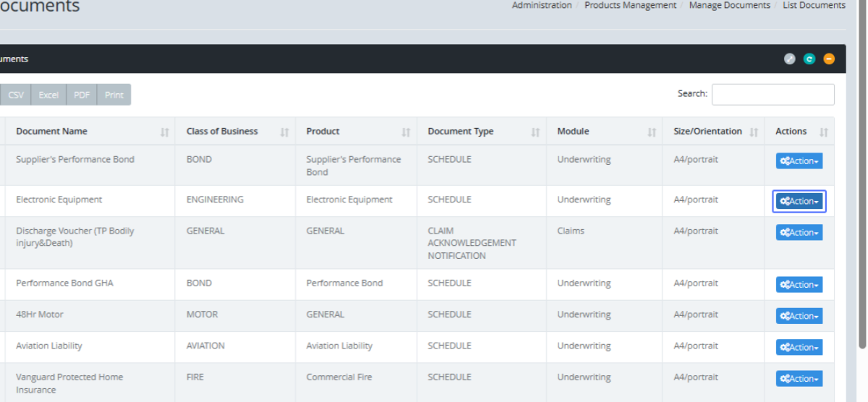Viewport: 868px width, 402px height.
Task: Click the gray expand panel icon
Action: pos(790,59)
